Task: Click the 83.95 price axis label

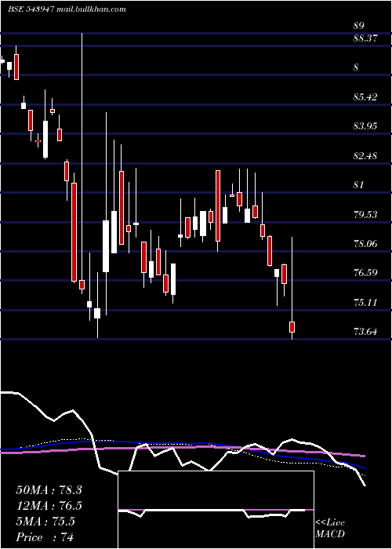Action: point(365,126)
